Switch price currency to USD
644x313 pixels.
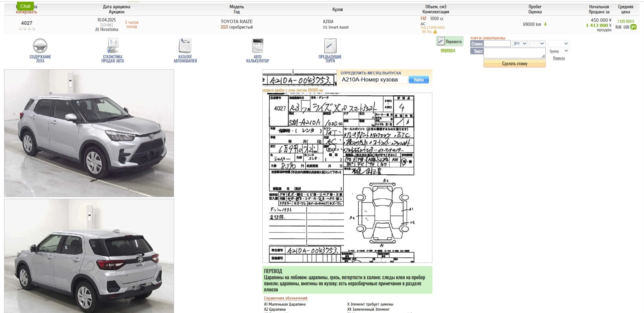626,27
